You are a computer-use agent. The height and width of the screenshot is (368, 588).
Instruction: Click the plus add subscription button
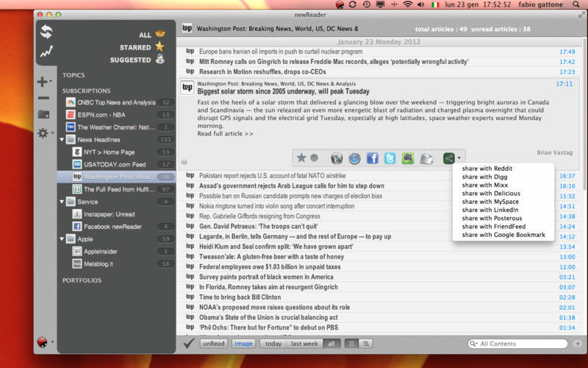43,82
